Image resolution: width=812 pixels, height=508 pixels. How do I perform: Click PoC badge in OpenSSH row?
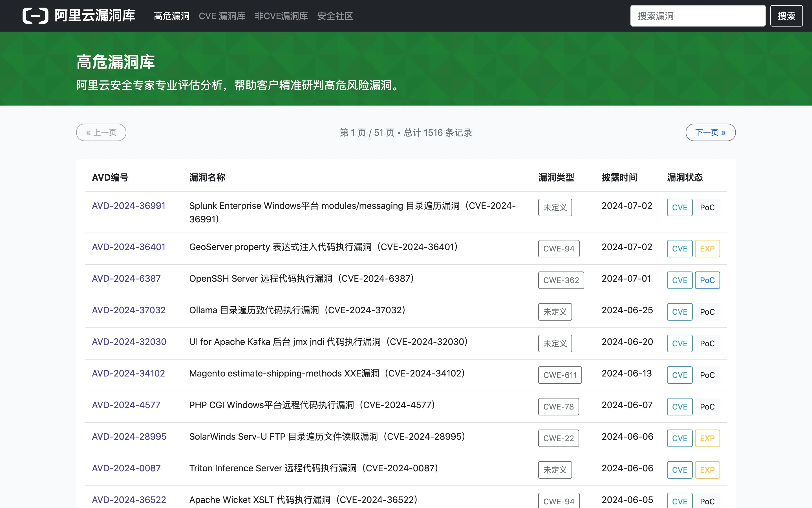pos(707,280)
